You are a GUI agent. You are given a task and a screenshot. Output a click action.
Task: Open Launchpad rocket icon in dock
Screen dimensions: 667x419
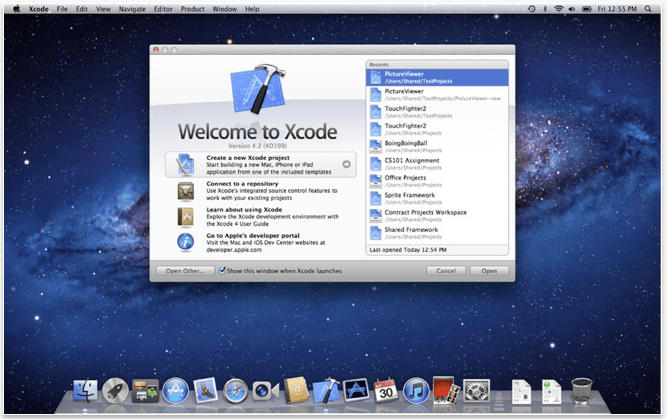point(115,390)
